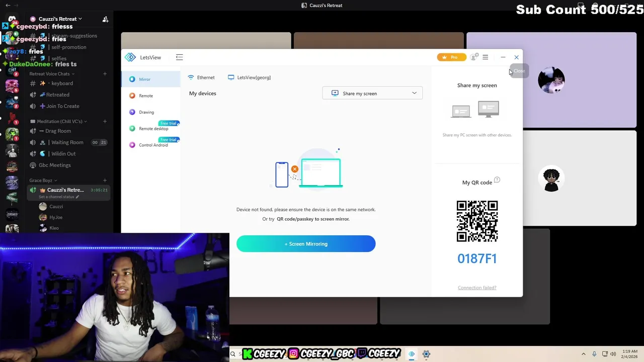Show hidden icons in the system tray
The image size is (644, 362).
click(x=584, y=354)
